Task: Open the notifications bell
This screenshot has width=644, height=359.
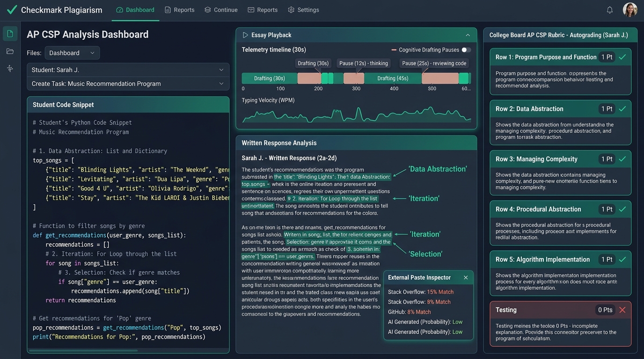Action: tap(609, 10)
